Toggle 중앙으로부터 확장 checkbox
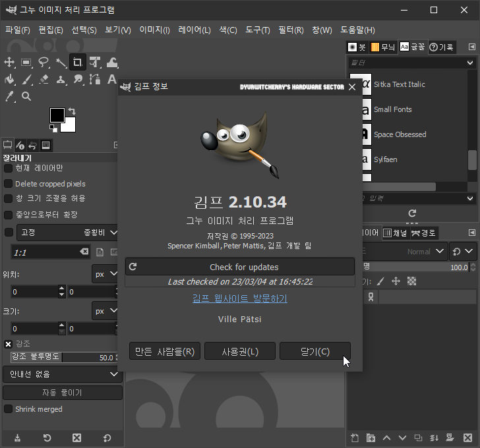 (x=8, y=215)
